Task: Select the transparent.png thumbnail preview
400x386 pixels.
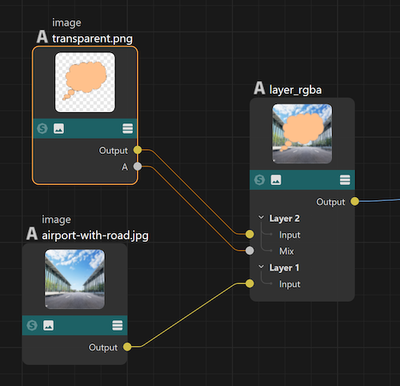Action: pos(85,82)
